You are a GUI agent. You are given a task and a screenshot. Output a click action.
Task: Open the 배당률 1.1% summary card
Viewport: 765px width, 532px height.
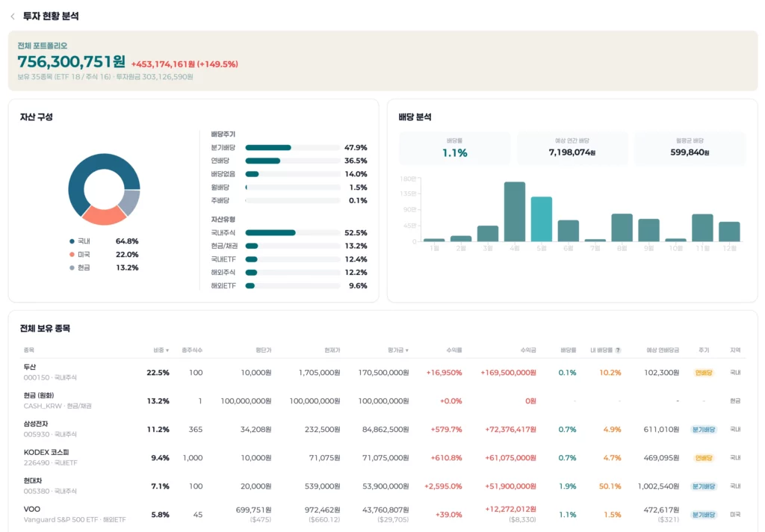click(454, 148)
